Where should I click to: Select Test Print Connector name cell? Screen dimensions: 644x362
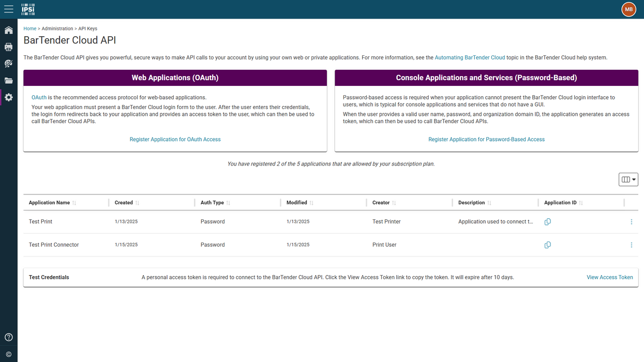54,245
